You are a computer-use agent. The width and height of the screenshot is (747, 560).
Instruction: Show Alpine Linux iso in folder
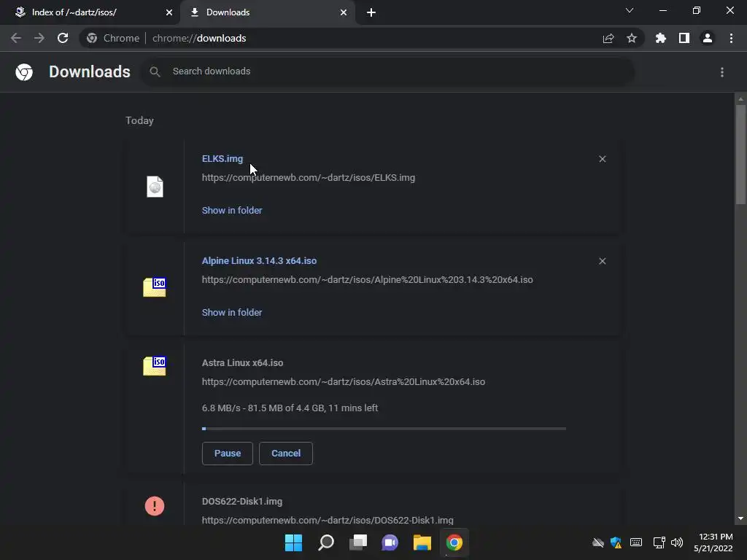pos(232,312)
